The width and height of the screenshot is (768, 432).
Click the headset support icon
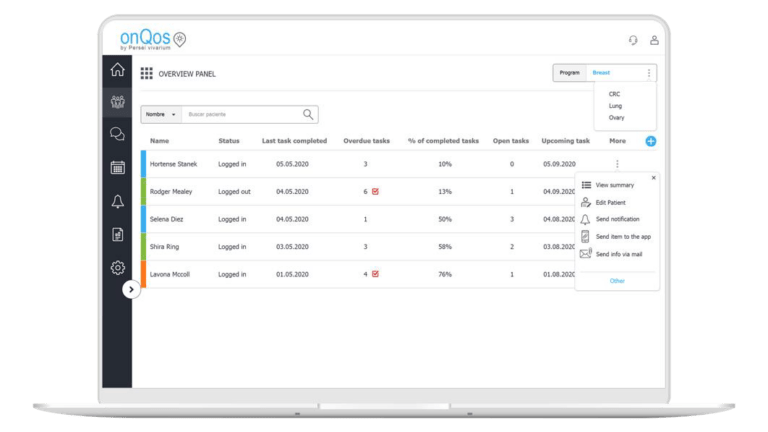coord(632,40)
